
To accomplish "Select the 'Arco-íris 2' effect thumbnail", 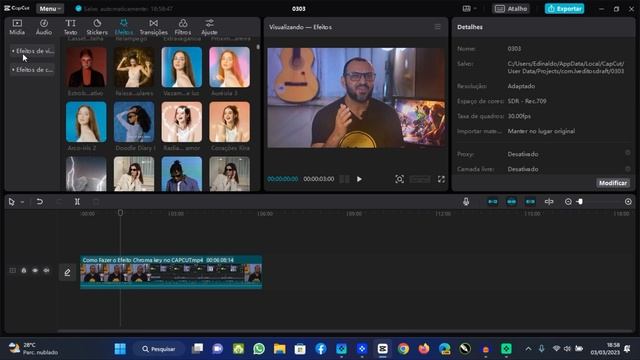I will coord(86,122).
